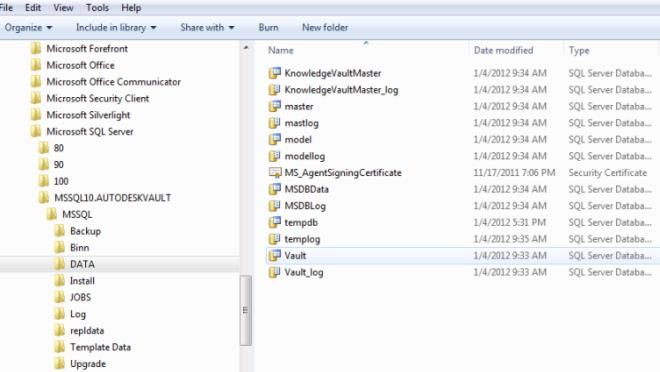Open the View menu
The width and height of the screenshot is (660, 372).
pos(63,8)
